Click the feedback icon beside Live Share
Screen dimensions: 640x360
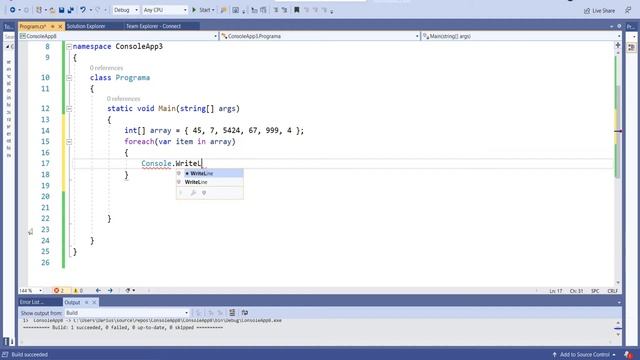tap(628, 10)
